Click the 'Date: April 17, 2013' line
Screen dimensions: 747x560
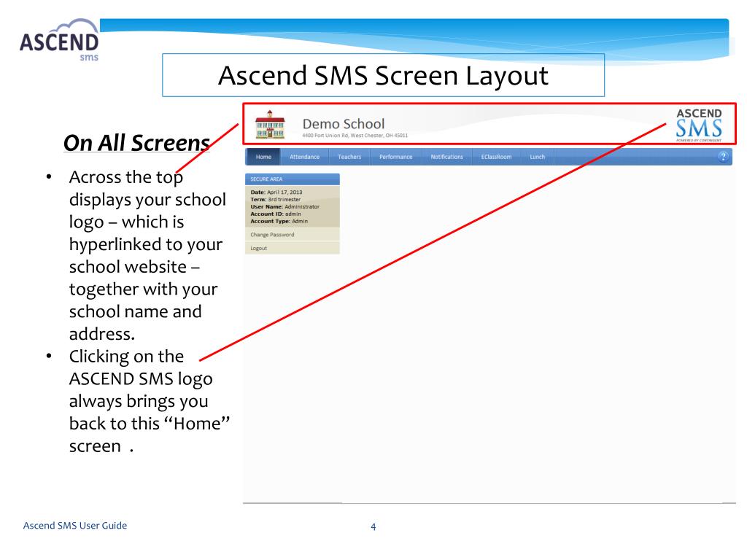276,192
